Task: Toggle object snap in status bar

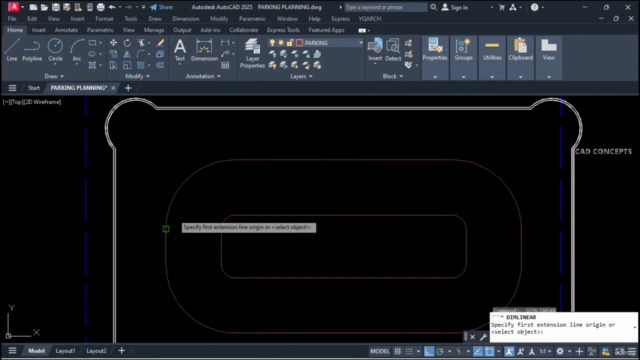Action: click(489, 351)
